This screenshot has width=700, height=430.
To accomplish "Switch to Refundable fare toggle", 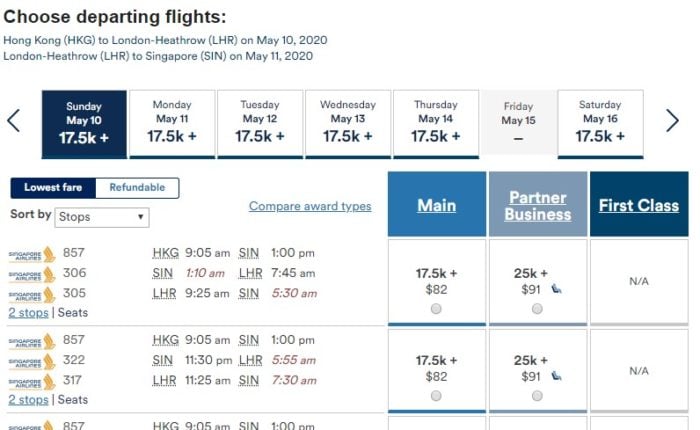I will click(137, 188).
